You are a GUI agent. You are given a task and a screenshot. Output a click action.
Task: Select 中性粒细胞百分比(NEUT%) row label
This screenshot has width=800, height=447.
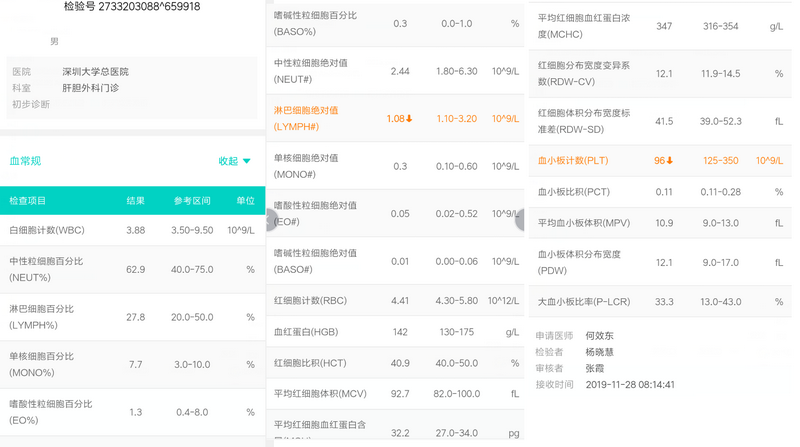[46, 269]
